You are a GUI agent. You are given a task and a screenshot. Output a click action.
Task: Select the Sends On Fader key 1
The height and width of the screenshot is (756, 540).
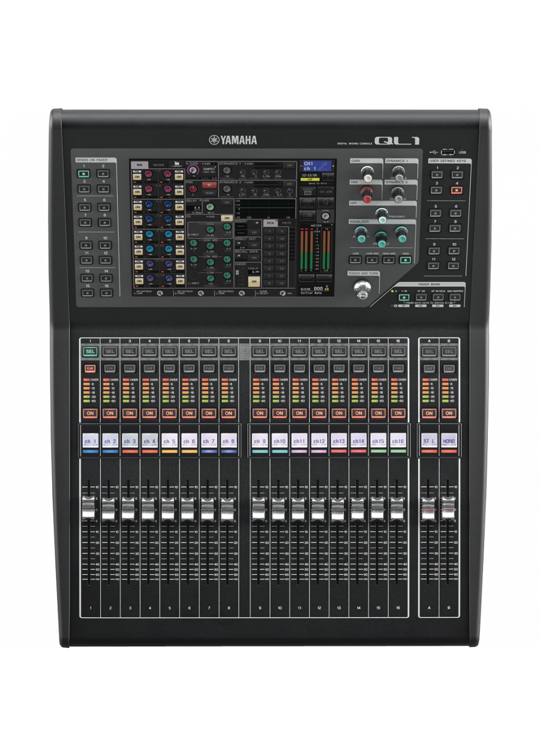84,174
